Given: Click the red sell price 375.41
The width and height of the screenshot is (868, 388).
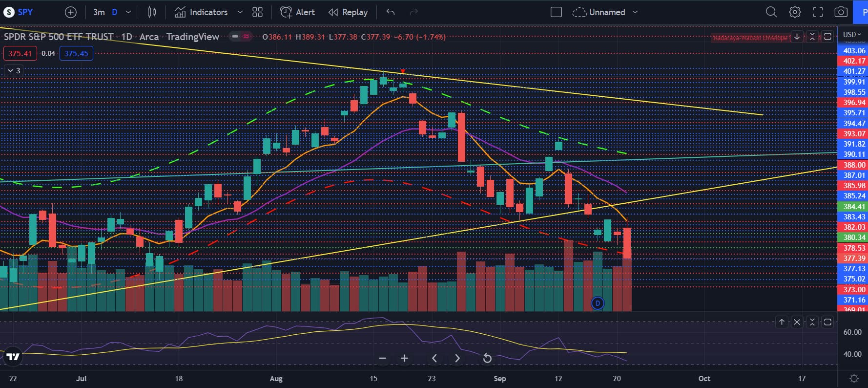Looking at the screenshot, I should 20,53.
